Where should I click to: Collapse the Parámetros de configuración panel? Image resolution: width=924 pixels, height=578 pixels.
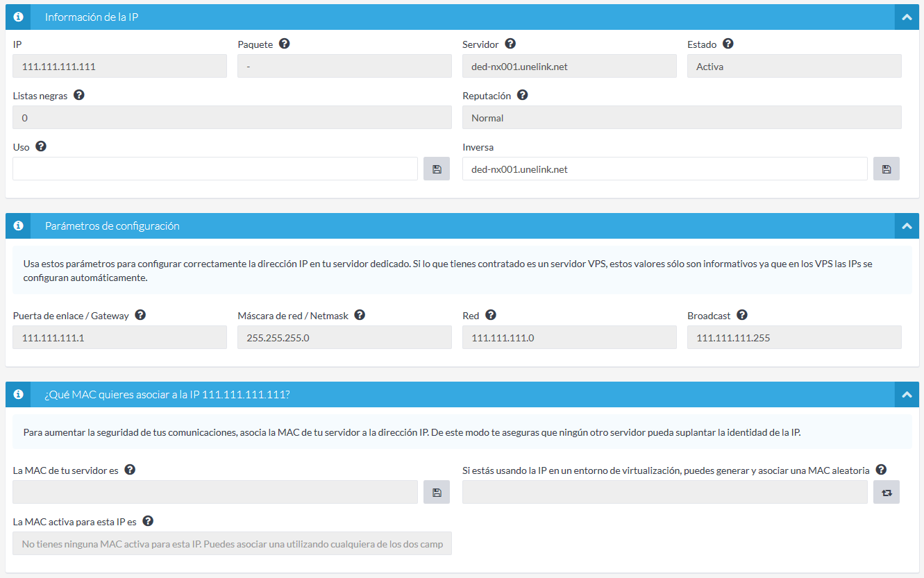pos(907,226)
